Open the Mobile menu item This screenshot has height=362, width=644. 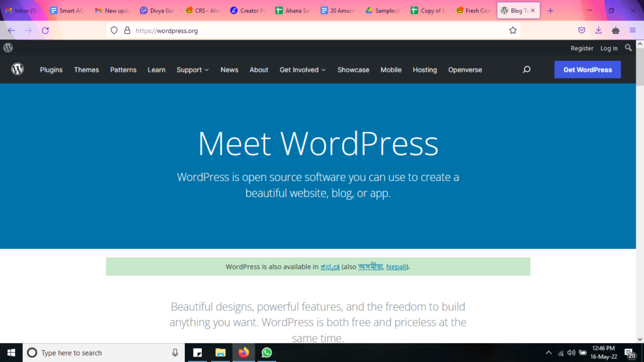tap(391, 70)
